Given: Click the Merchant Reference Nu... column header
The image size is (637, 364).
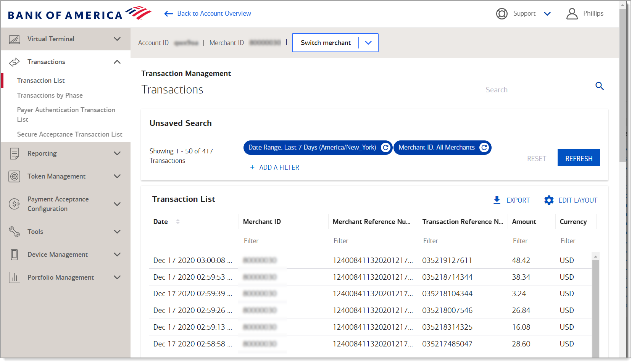Looking at the screenshot, I should tap(371, 222).
